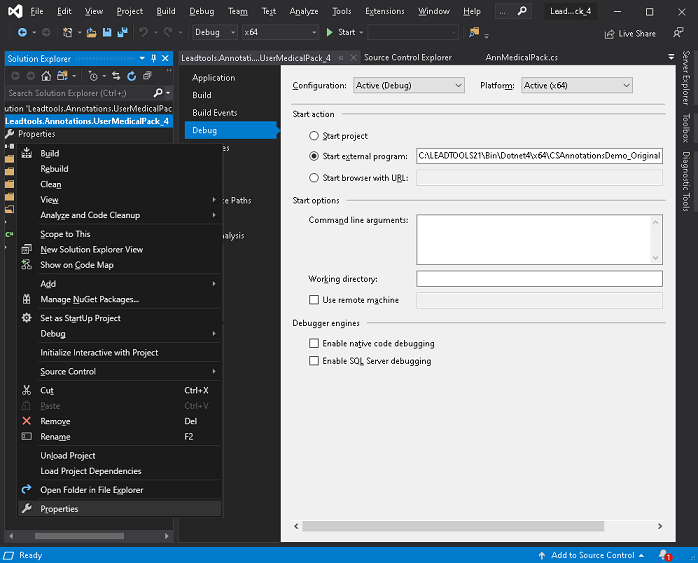The image size is (698, 563).
Task: Expand the Solution Explorer window options arrow
Action: coord(142,58)
